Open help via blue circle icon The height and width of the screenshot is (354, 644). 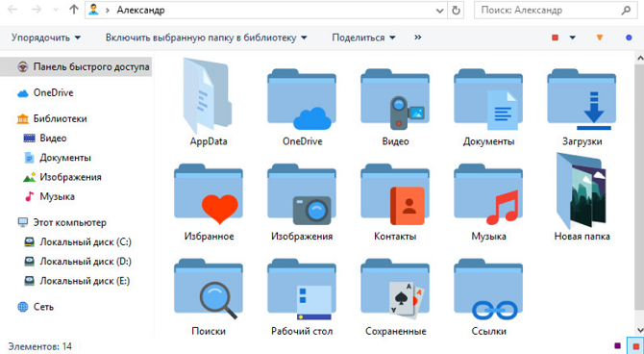[x=629, y=38]
